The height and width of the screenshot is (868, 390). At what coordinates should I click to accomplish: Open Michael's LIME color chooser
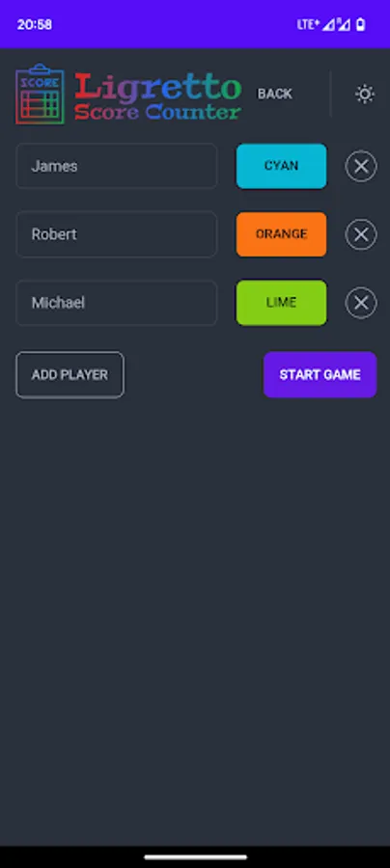point(282,303)
